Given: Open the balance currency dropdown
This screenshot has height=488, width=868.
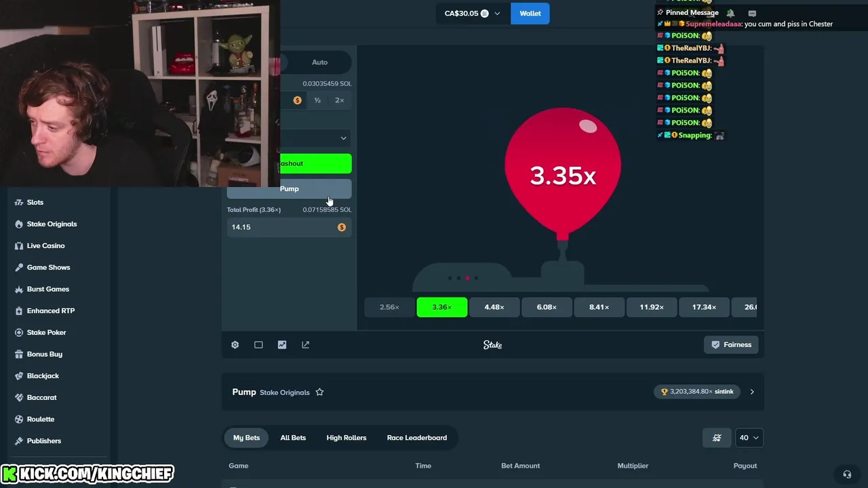Looking at the screenshot, I should [x=472, y=14].
